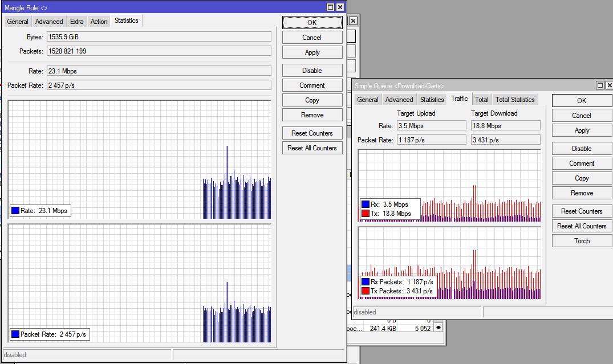Open Total Statistics tab in Simple Queue
Viewport: 613px width, 364px height.
515,100
